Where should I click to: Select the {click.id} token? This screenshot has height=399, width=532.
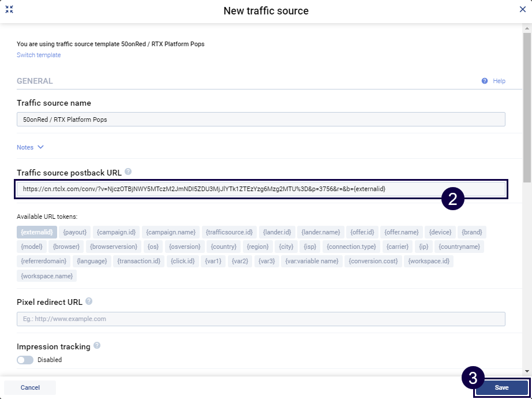click(183, 262)
